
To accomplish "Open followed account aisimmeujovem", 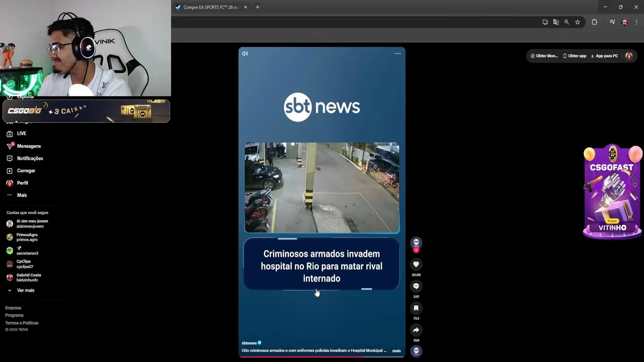I will click(27, 224).
